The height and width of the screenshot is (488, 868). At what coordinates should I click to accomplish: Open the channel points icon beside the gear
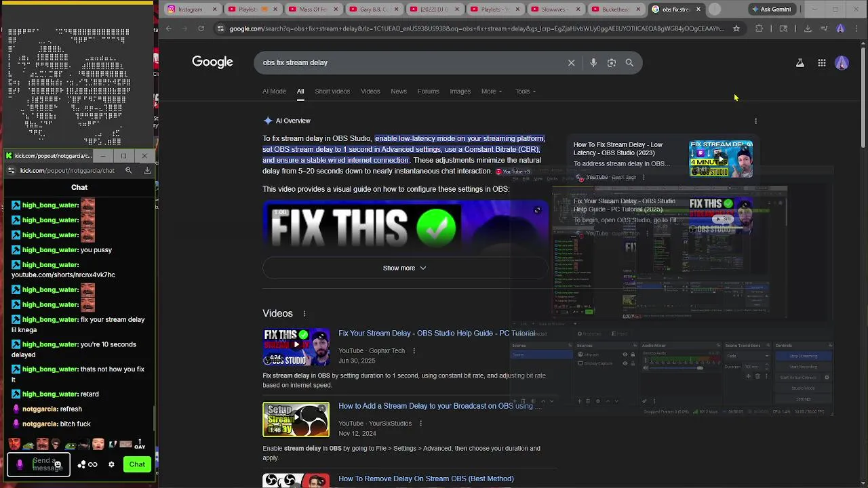[x=87, y=464]
